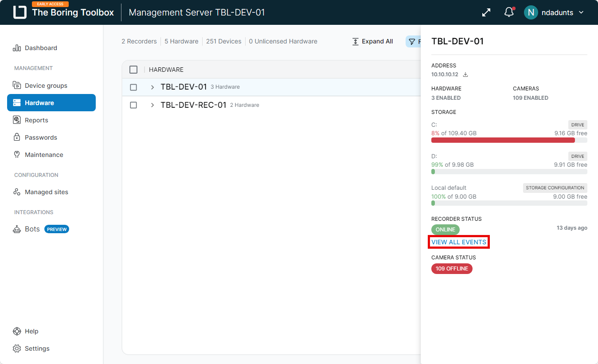Click the download icon beside address 10.10.10.12
Screen dimensions: 598x364
coord(465,74)
